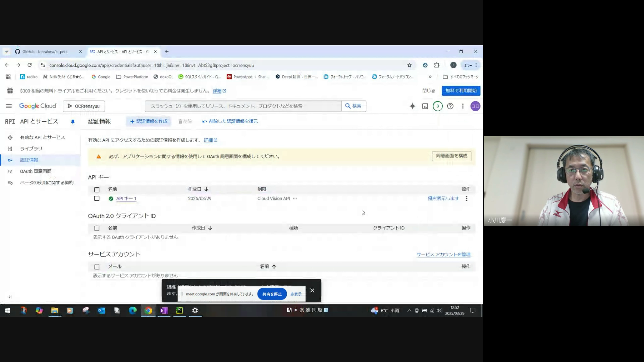
Task: Open the help question mark icon
Action: tap(450, 106)
